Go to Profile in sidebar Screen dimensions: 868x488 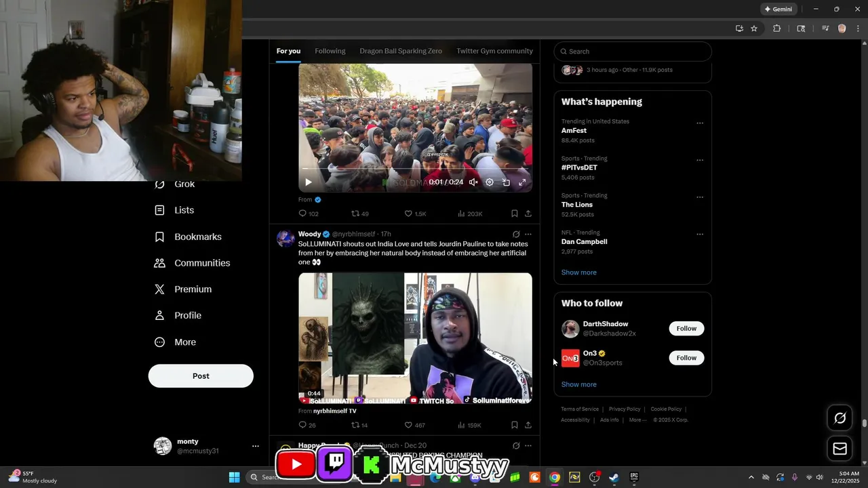point(178,315)
